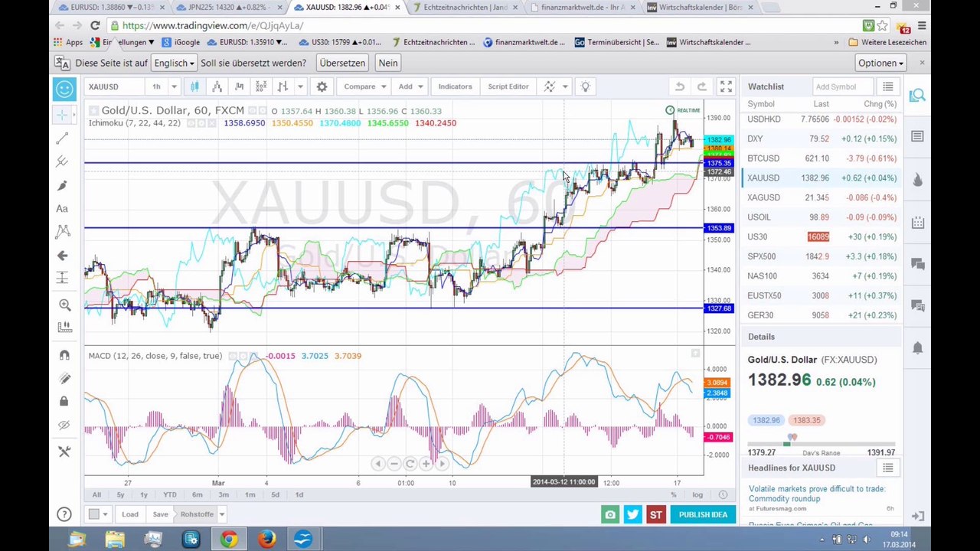
Task: Select the zoom in magnifier tool
Action: [64, 305]
